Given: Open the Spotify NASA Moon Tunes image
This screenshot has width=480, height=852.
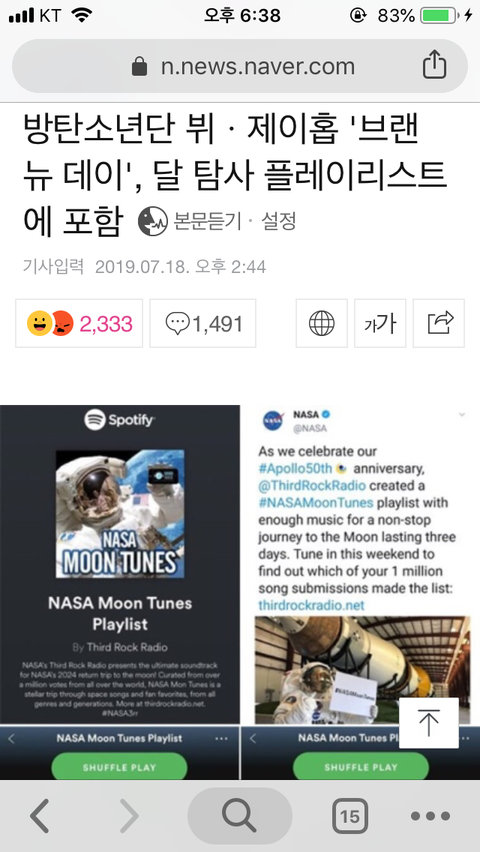Looking at the screenshot, I should coord(120,592).
